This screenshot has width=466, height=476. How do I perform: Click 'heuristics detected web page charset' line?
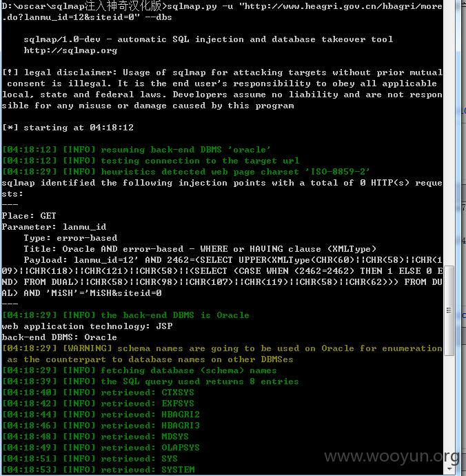[186, 172]
